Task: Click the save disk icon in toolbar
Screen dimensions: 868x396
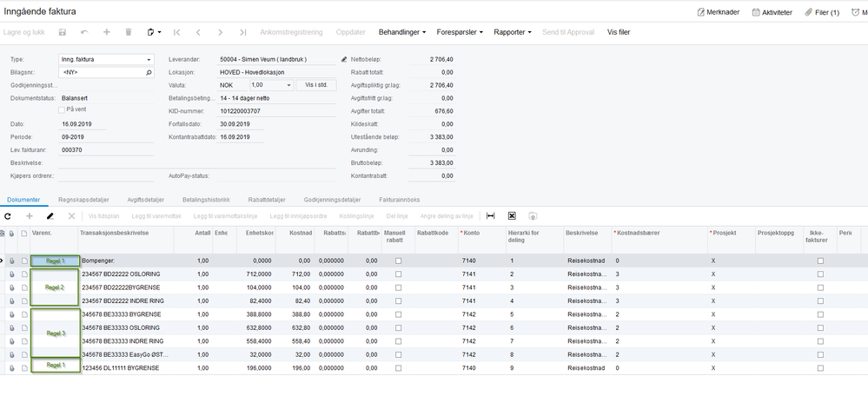Action: (63, 33)
